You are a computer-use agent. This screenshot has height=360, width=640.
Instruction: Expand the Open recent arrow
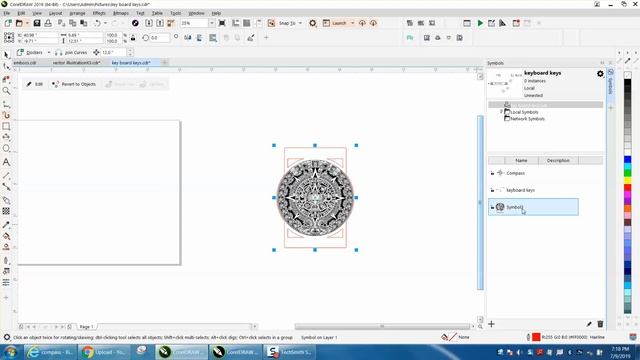tap(27, 23)
